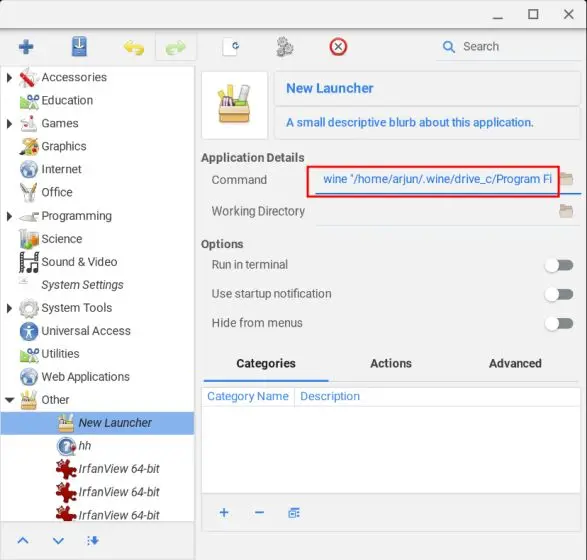Select the System Tools category
The width and height of the screenshot is (587, 560).
(x=77, y=308)
